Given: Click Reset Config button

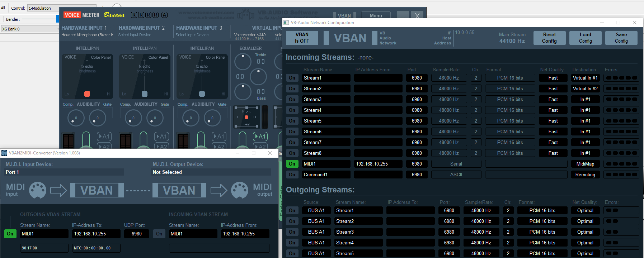Looking at the screenshot, I should click(549, 38).
